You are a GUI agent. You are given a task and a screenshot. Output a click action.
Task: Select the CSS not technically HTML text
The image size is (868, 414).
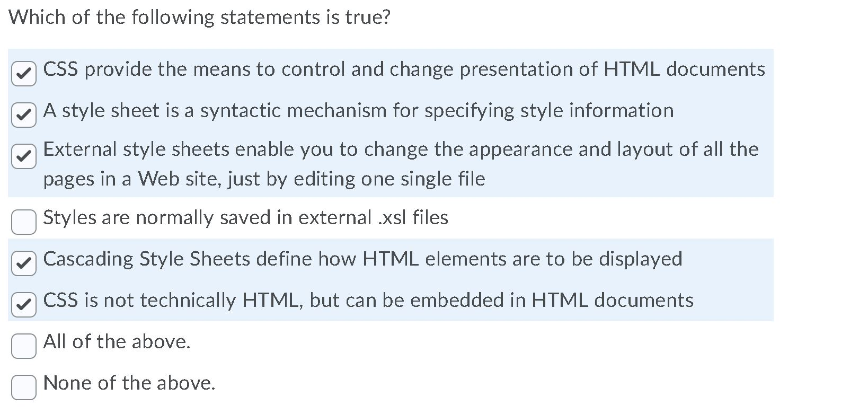(368, 300)
